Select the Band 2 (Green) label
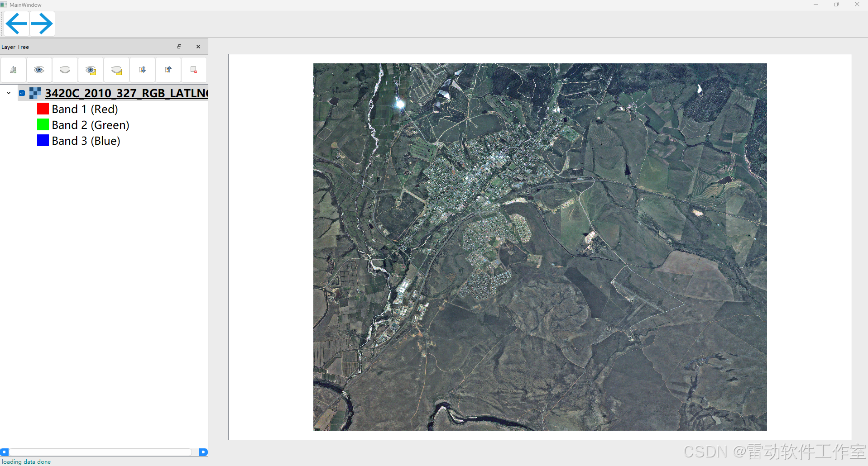 coord(91,125)
